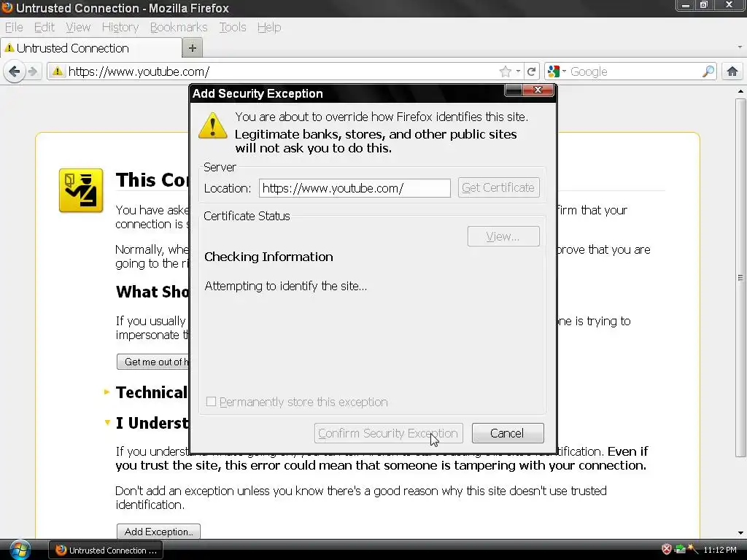Viewport: 747px width, 560px height.
Task: Click Get Certificate button
Action: pyautogui.click(x=498, y=187)
